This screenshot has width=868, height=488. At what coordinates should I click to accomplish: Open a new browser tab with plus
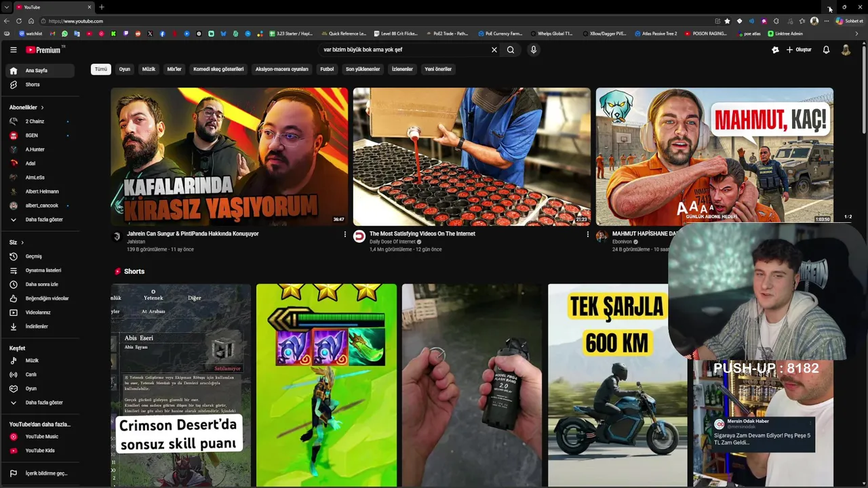coord(101,7)
